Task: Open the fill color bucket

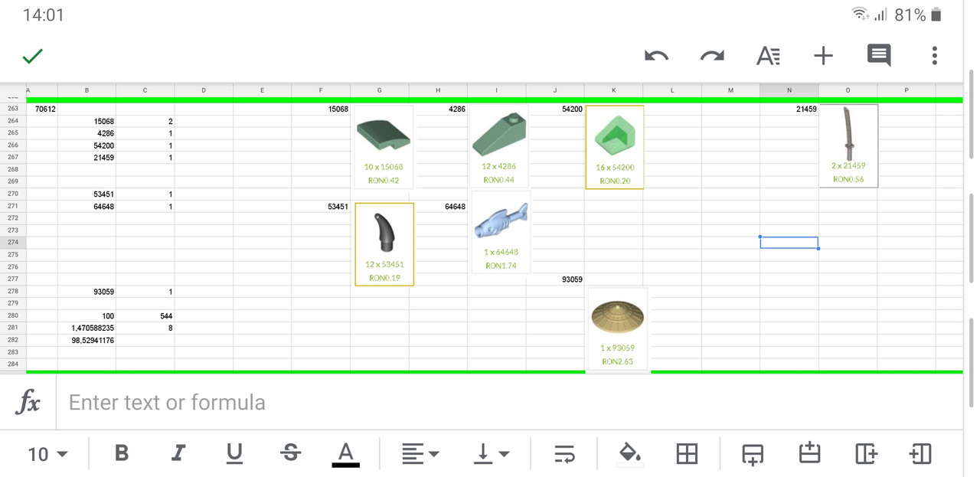Action: click(x=630, y=454)
